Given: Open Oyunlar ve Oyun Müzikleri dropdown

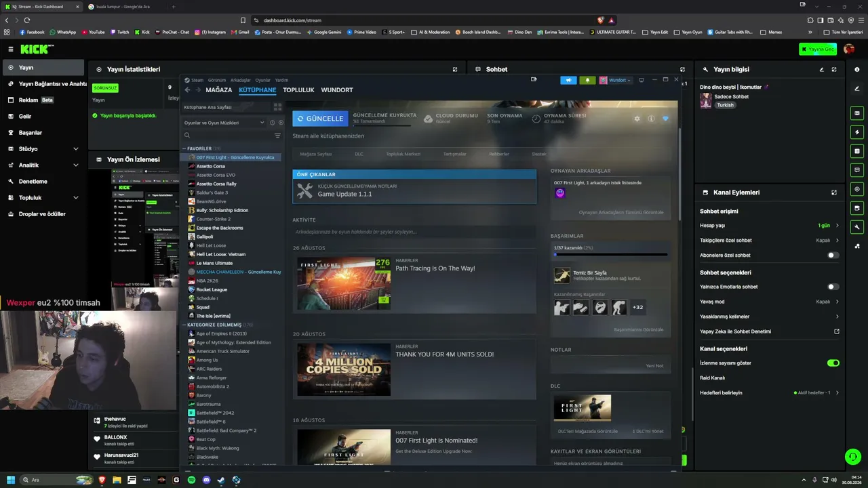Looking at the screenshot, I should click(x=224, y=123).
